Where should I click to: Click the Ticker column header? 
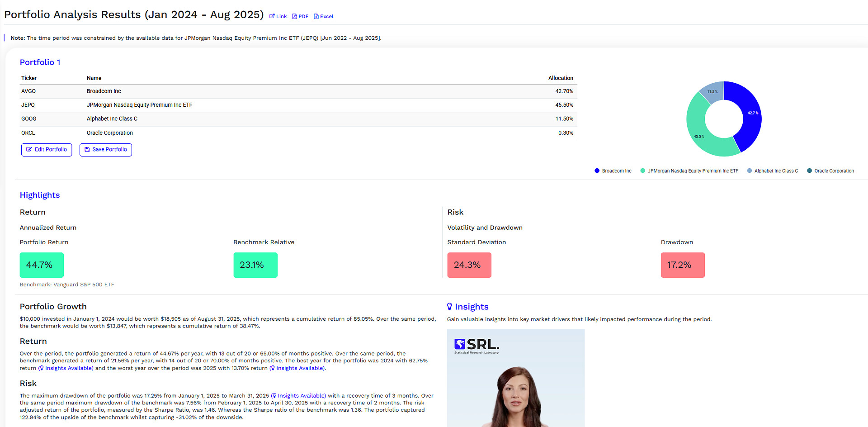pyautogui.click(x=29, y=78)
